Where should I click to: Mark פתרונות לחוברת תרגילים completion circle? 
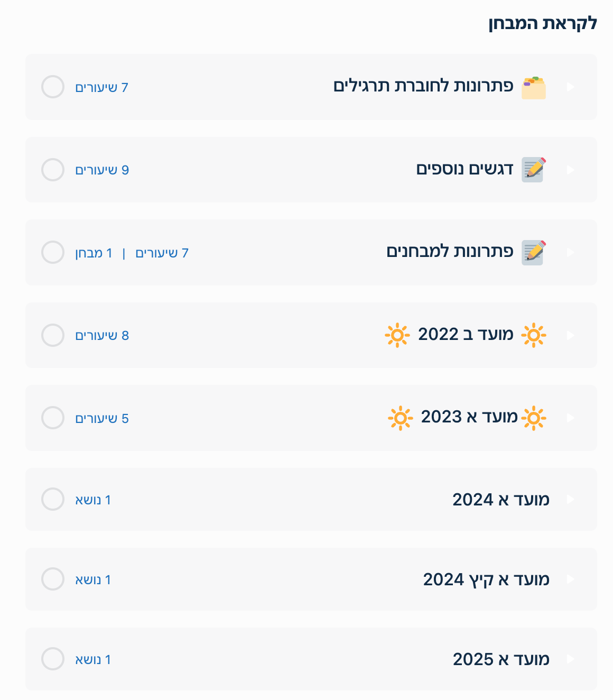pyautogui.click(x=53, y=87)
